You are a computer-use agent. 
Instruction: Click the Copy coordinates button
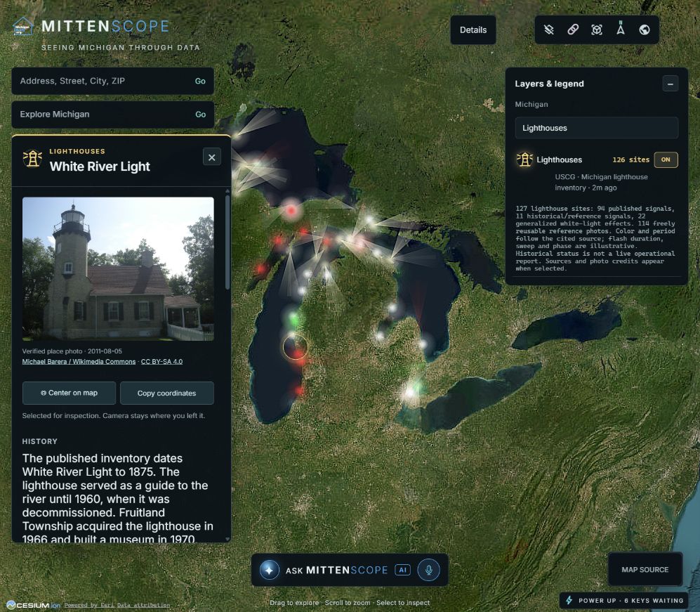coord(167,393)
